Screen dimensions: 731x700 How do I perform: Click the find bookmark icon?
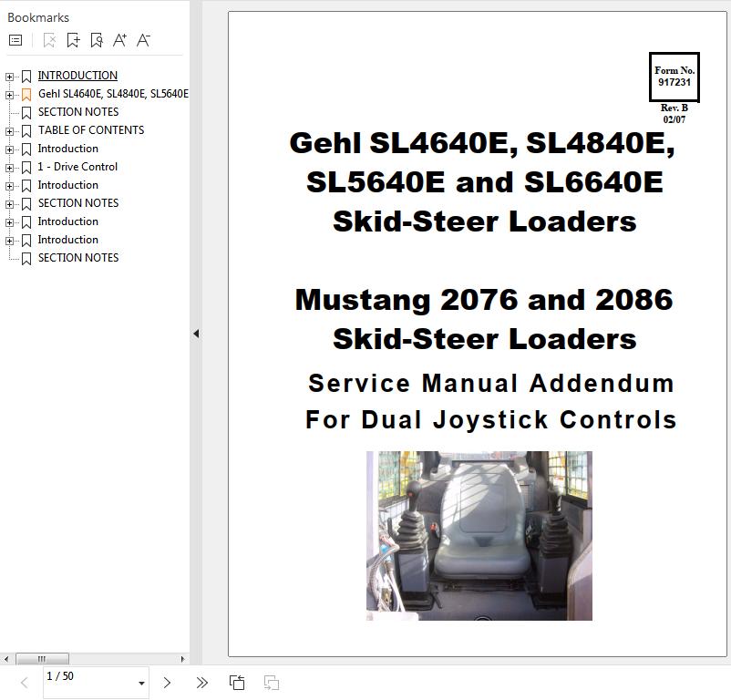(x=97, y=40)
